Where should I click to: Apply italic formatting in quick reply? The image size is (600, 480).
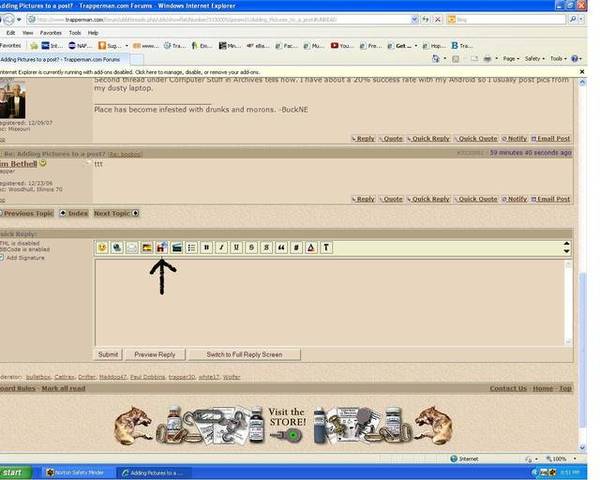click(222, 247)
